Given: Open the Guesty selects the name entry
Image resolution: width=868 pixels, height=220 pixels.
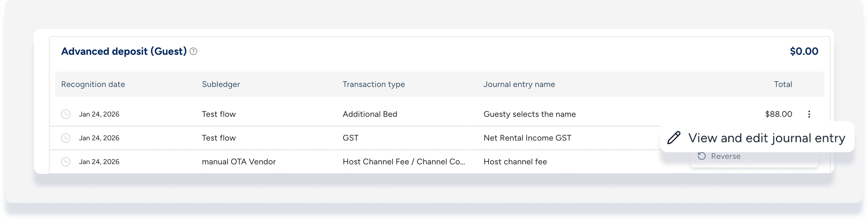Looking at the screenshot, I should 529,114.
